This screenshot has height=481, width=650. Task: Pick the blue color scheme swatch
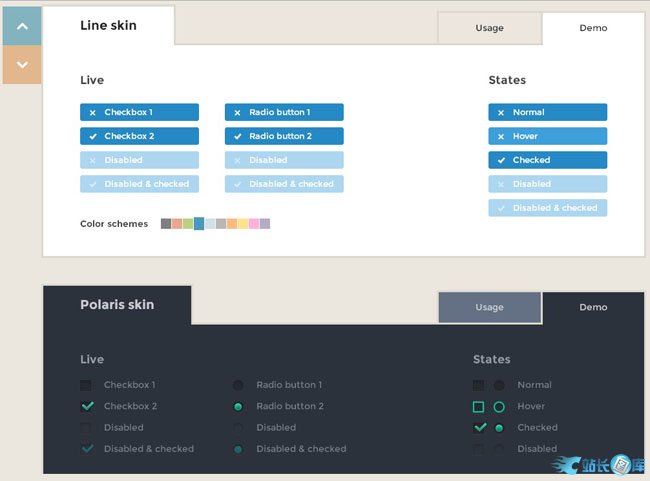(199, 224)
